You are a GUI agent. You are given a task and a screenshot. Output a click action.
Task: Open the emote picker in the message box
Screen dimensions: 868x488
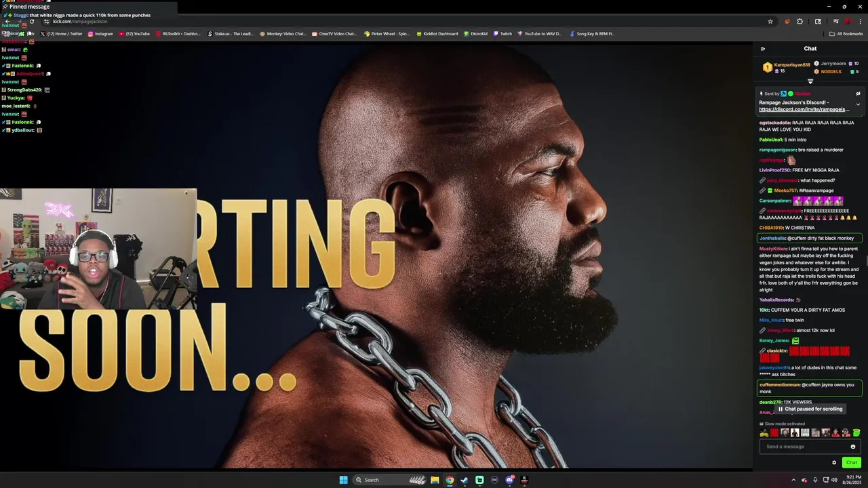click(x=853, y=447)
